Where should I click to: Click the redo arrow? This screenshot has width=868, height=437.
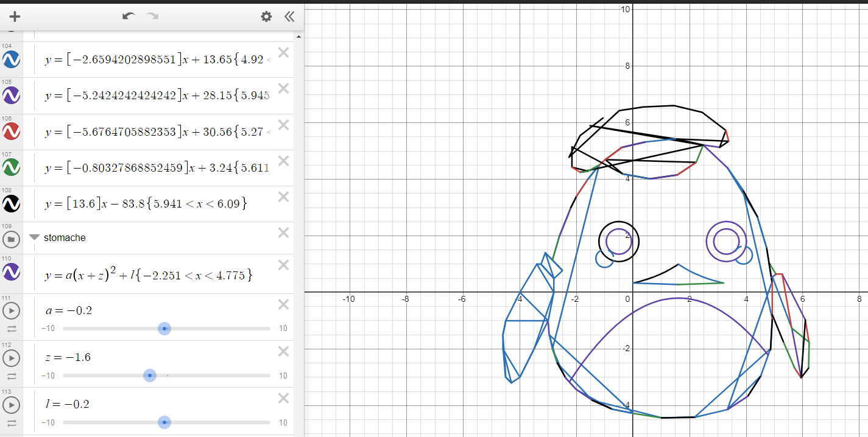coord(152,16)
